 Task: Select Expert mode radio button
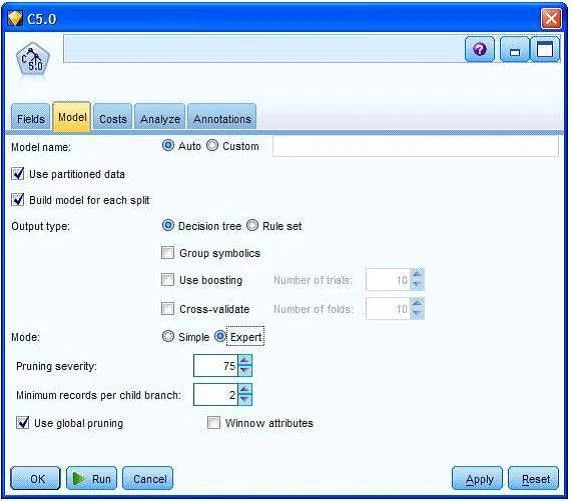coord(220,336)
